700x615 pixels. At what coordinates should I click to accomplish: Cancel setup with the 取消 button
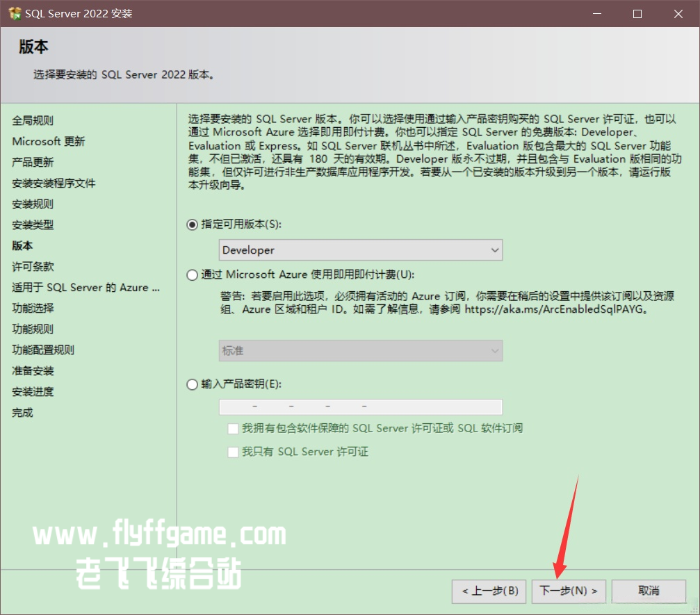(649, 591)
